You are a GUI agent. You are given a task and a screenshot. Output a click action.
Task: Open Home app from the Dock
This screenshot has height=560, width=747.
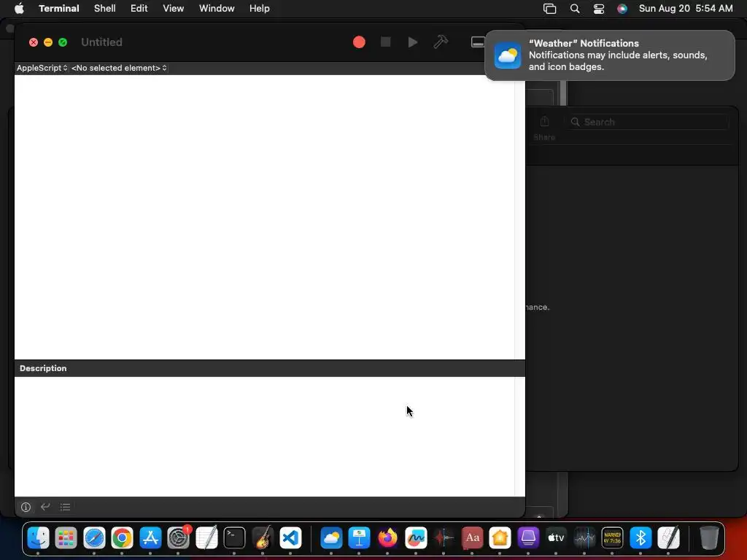(x=500, y=538)
